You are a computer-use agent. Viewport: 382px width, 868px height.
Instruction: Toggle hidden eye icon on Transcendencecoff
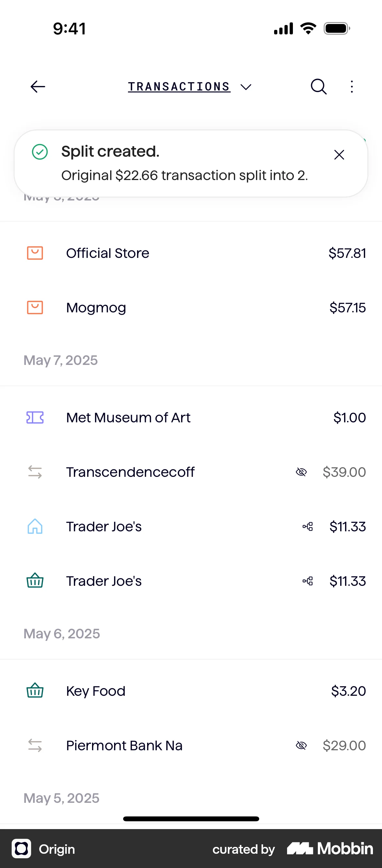pyautogui.click(x=301, y=472)
